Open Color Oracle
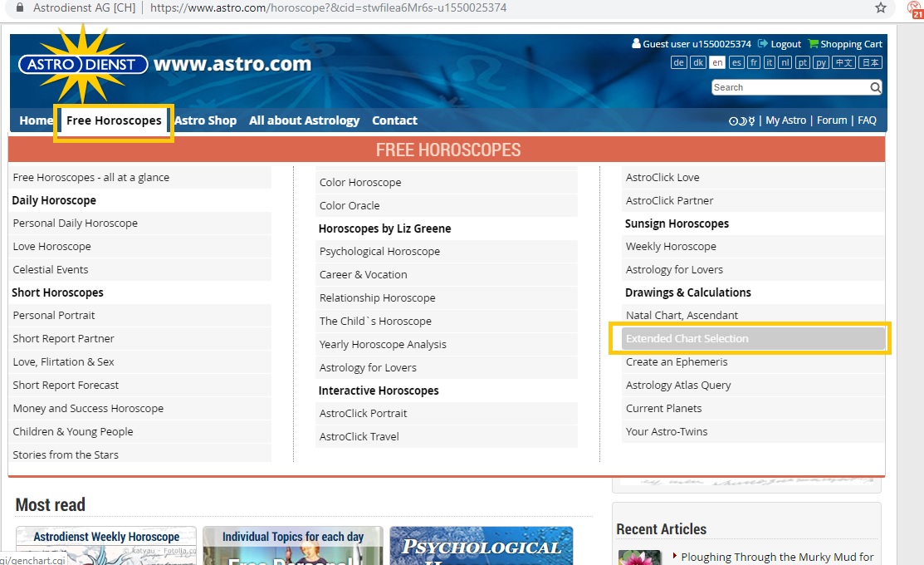The width and height of the screenshot is (924, 565). pos(447,206)
